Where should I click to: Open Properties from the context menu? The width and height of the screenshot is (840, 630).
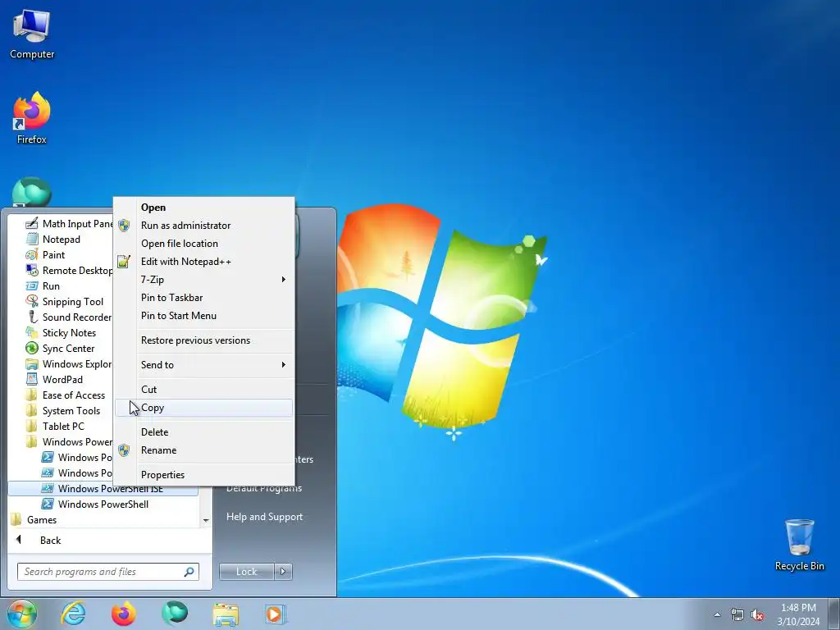point(203,475)
